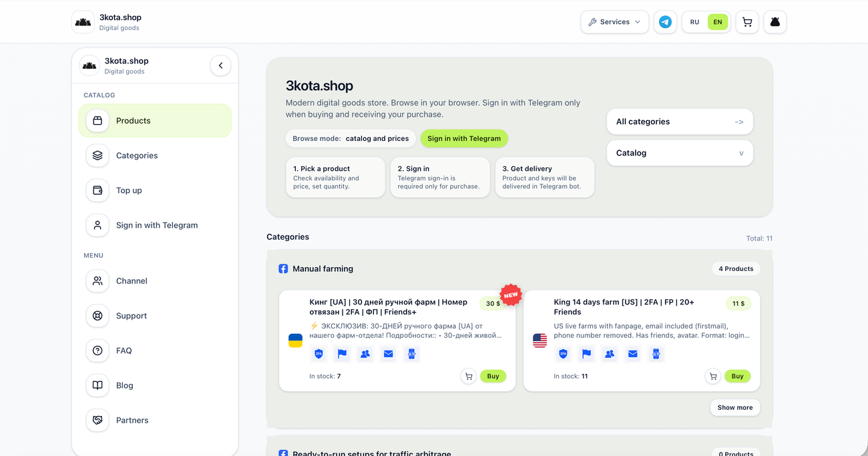The image size is (868, 456).
Task: Buy the King UA 30 days product
Action: [493, 376]
